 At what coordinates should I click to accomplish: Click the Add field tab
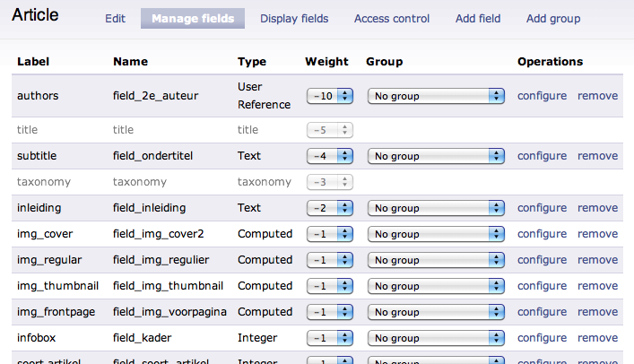[478, 19]
